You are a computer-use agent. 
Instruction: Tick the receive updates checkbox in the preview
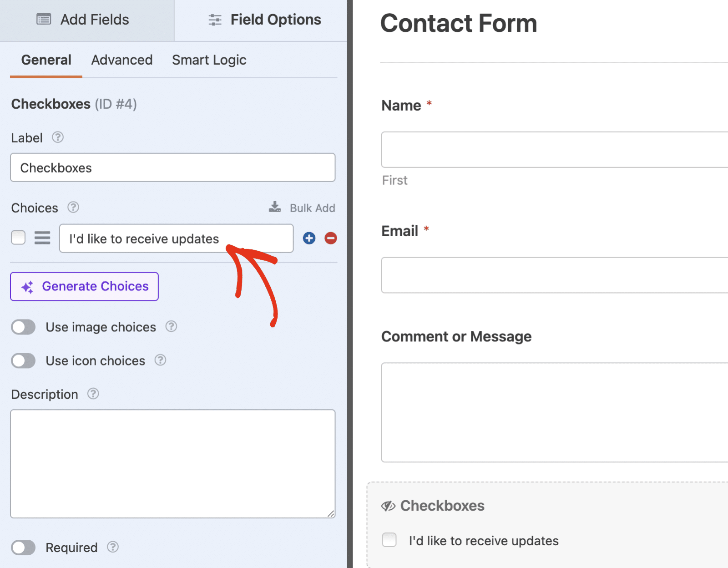click(389, 540)
